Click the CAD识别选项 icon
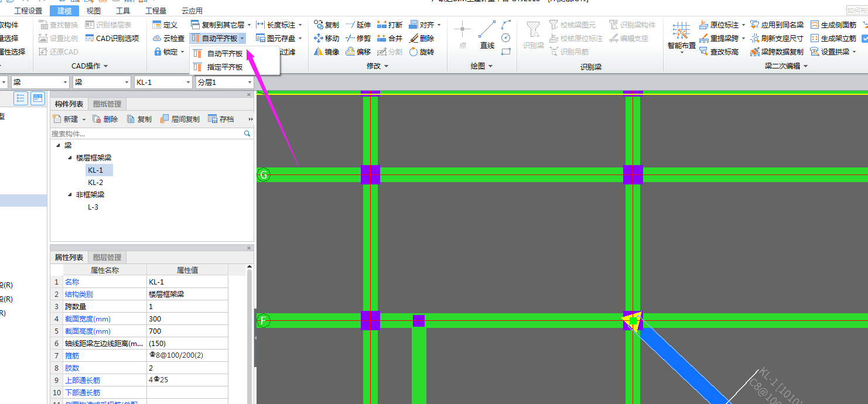Viewport: 868px width, 404px height. coord(90,38)
